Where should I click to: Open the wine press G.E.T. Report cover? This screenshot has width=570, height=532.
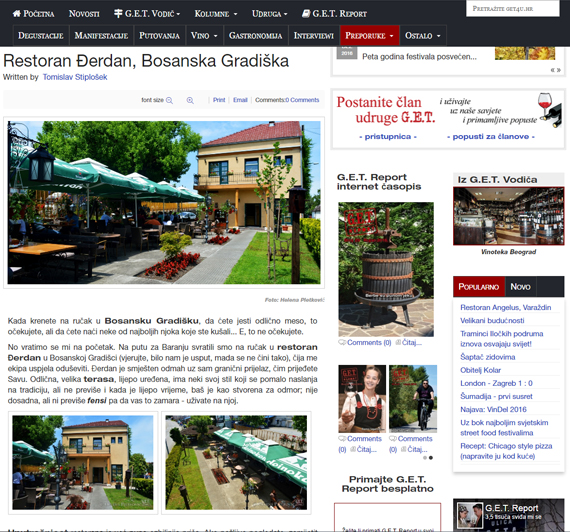(386, 269)
